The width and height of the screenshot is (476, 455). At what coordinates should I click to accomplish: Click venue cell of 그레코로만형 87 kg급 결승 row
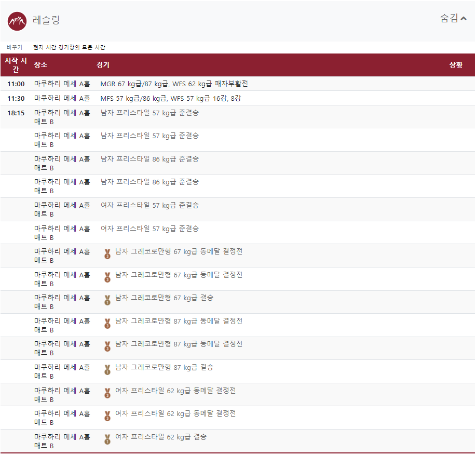[62, 371]
